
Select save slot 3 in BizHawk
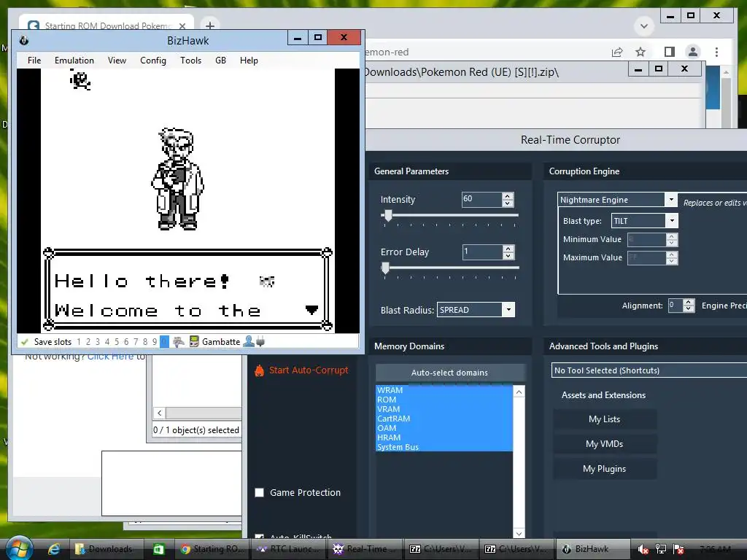(x=98, y=341)
